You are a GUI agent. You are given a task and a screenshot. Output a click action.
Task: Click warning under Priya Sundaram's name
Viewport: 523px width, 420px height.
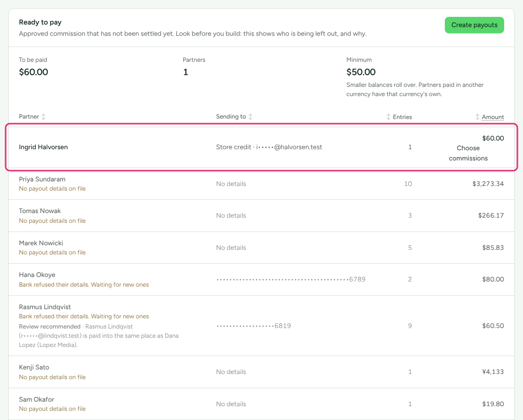(53, 189)
